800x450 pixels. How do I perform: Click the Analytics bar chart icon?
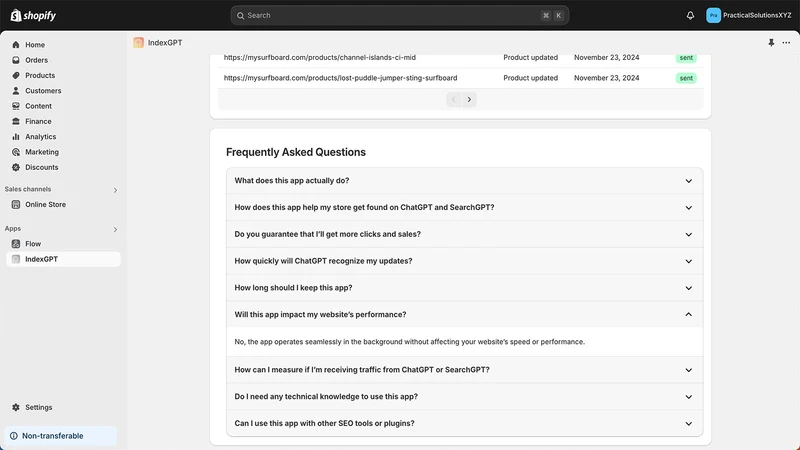point(16,137)
